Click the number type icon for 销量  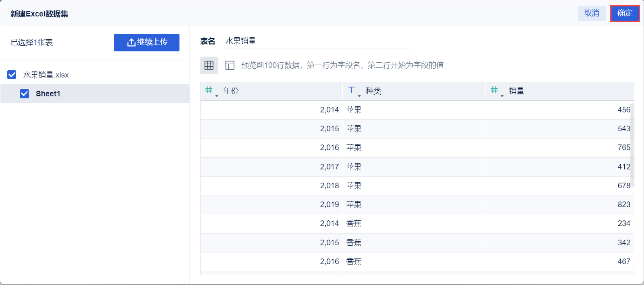tap(494, 90)
